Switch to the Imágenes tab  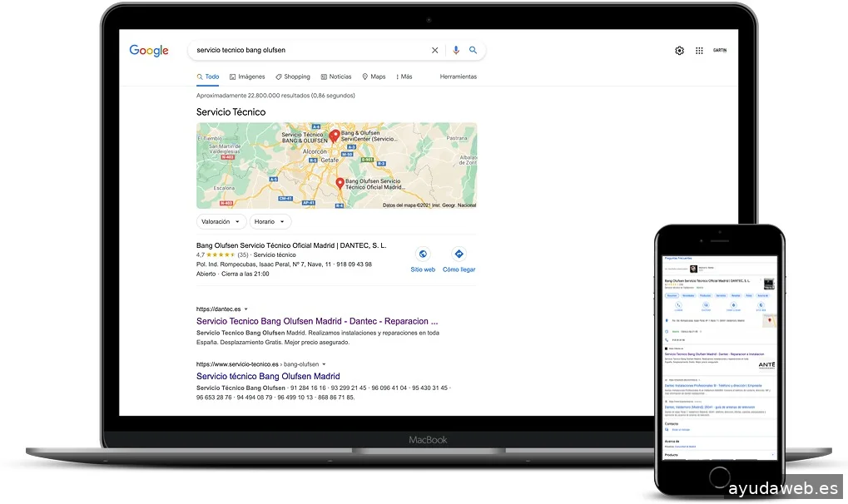(x=247, y=77)
